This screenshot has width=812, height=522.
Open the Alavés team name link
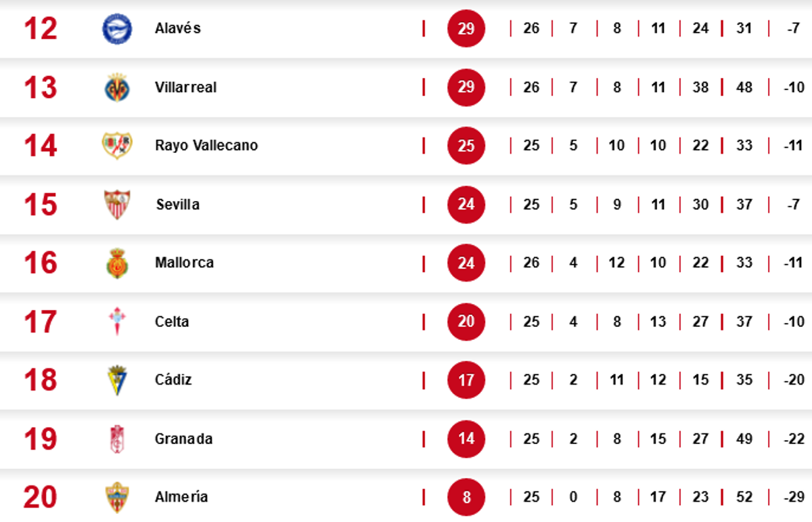pyautogui.click(x=177, y=28)
